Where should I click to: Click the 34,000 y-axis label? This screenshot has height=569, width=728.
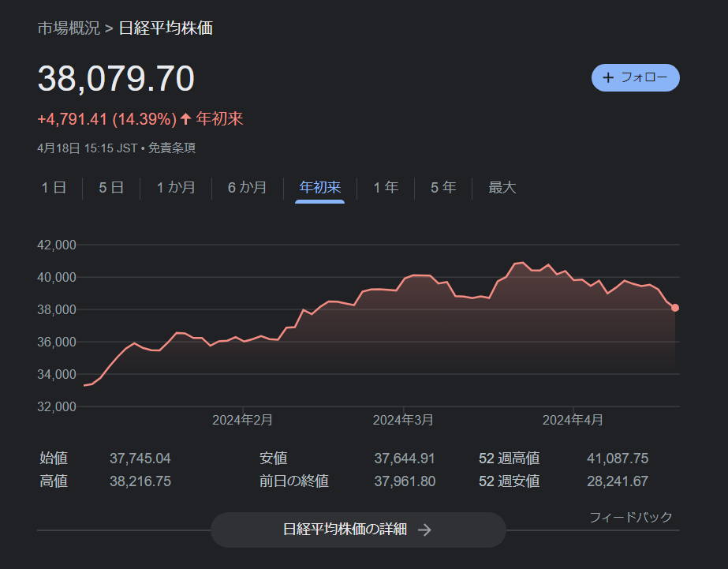coord(57,374)
